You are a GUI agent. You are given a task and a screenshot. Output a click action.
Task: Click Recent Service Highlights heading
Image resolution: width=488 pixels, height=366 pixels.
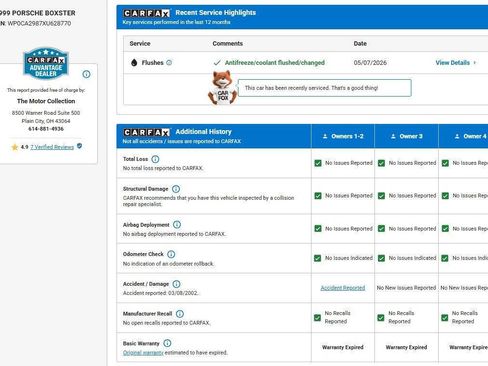[216, 13]
